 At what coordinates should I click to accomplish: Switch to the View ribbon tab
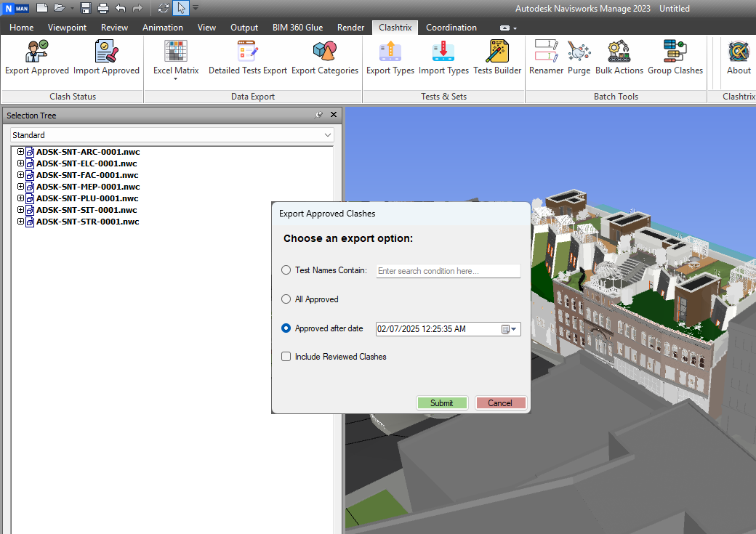pyautogui.click(x=206, y=28)
